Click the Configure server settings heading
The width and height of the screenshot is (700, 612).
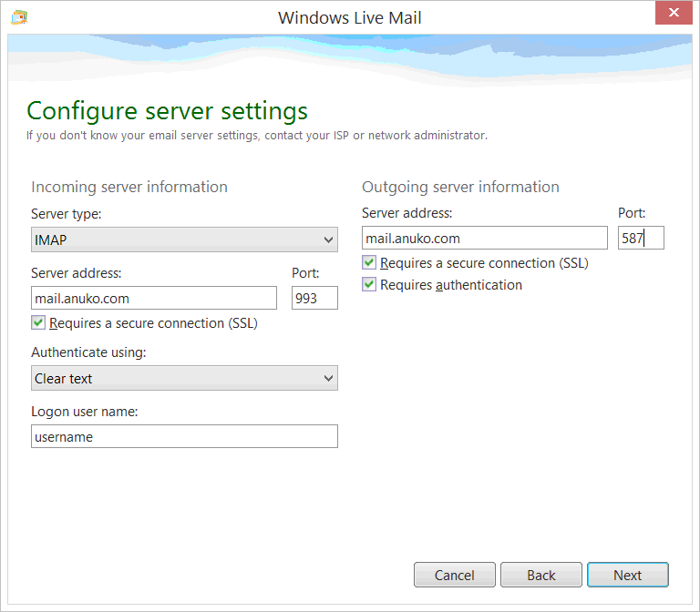tap(168, 111)
